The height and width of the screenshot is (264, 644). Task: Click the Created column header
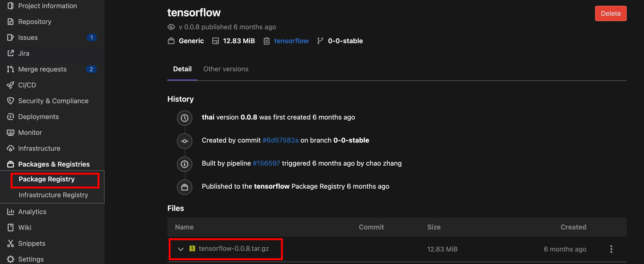click(x=573, y=227)
